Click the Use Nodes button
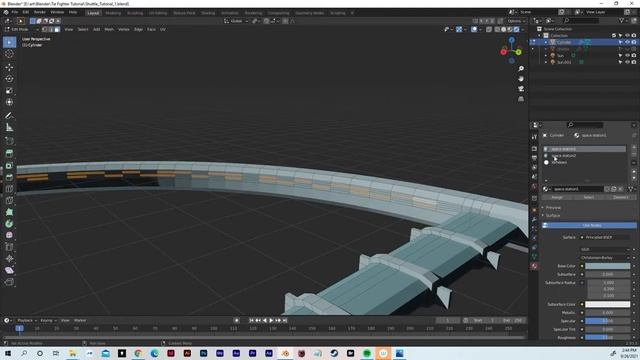 pos(590,225)
